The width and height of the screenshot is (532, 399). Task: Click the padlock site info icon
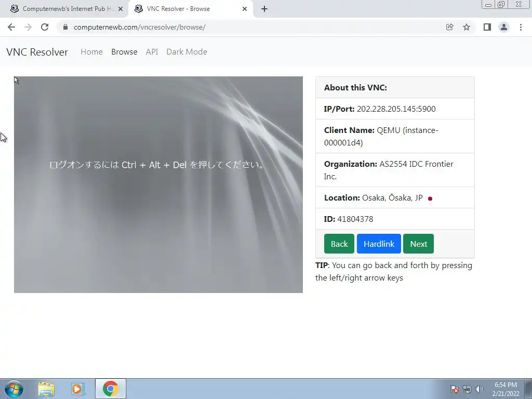(x=65, y=27)
